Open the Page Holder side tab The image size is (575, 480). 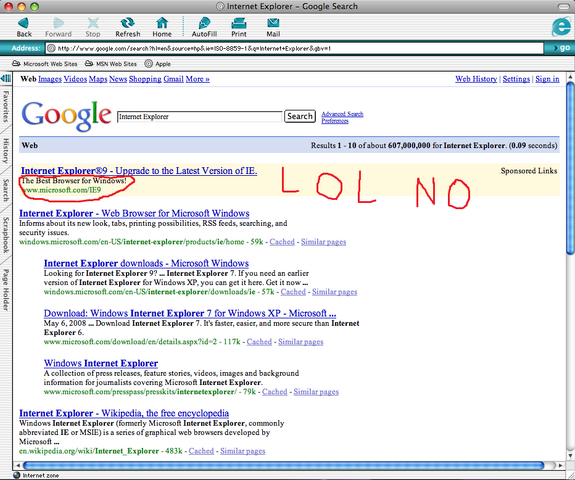click(6, 290)
